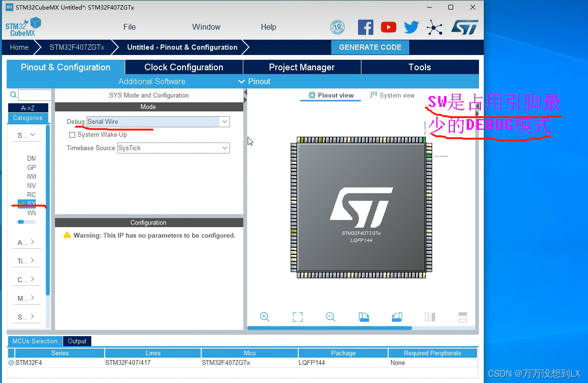Rotate the chip package counterclockwise

(x=397, y=317)
